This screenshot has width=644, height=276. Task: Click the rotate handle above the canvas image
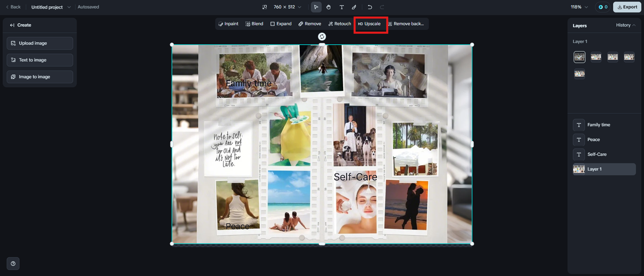[x=322, y=36]
